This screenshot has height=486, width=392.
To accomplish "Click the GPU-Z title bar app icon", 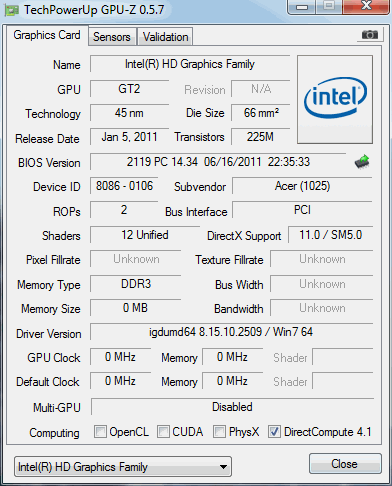I will coord(11,10).
